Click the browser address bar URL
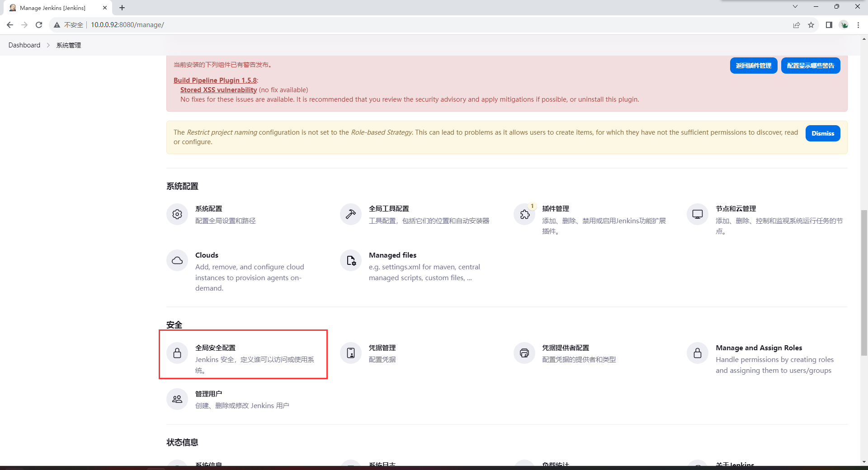868x470 pixels. pos(127,25)
